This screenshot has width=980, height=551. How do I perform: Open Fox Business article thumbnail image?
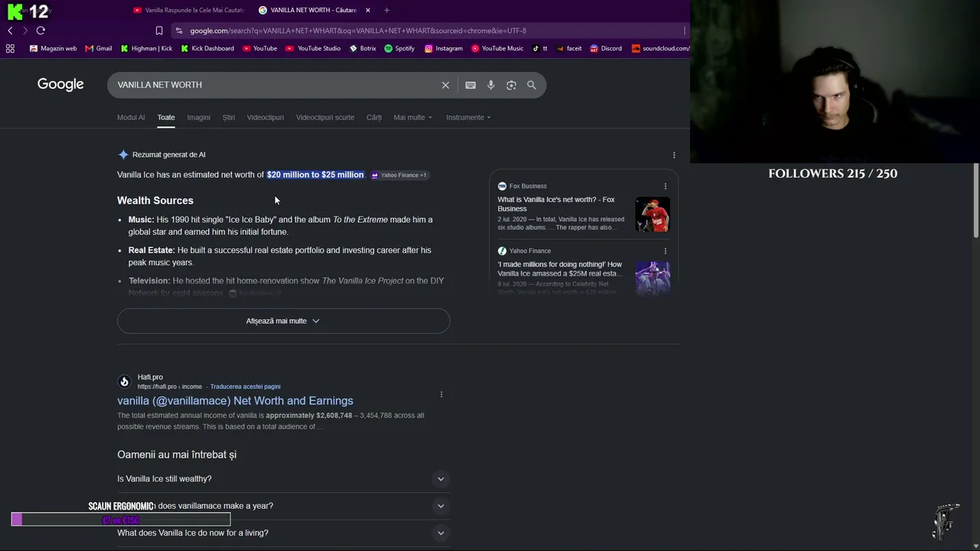pyautogui.click(x=652, y=214)
